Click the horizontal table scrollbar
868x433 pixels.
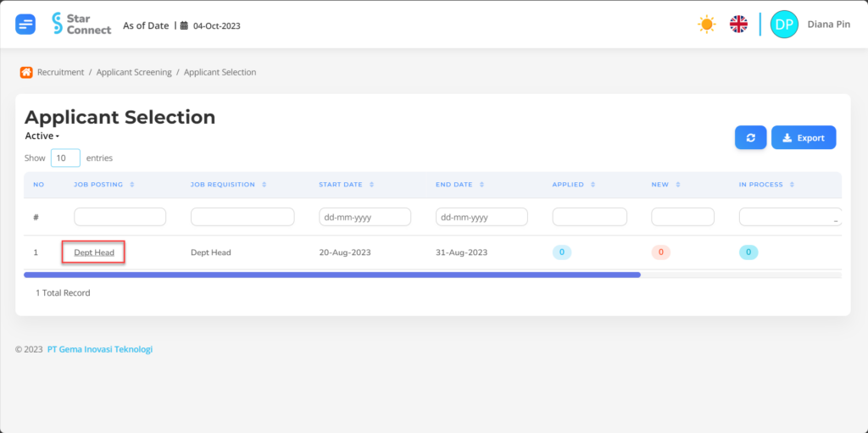(332, 275)
